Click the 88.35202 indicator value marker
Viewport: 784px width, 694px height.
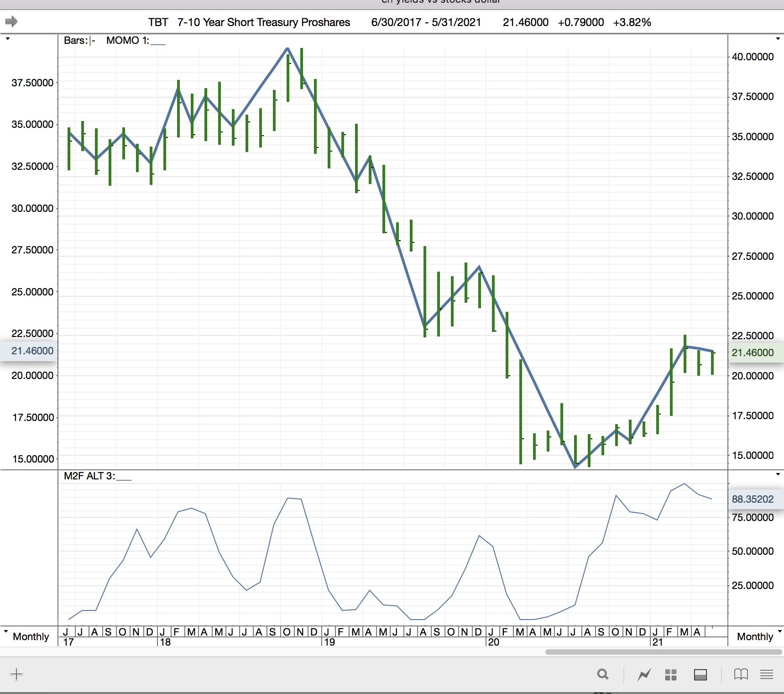point(753,499)
